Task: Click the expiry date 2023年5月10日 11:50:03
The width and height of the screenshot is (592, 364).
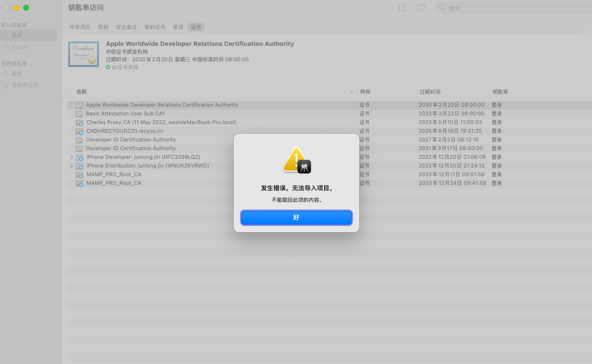Action: click(450, 122)
